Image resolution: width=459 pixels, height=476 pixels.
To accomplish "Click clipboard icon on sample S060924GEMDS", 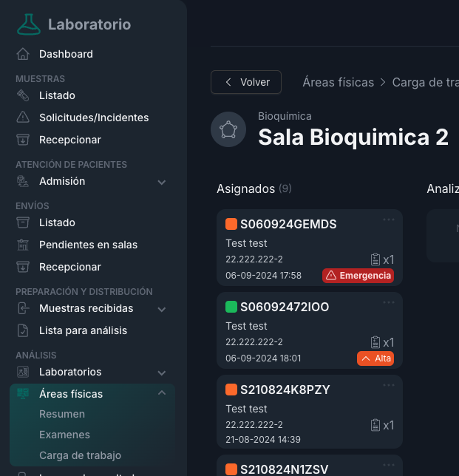I will [375, 259].
